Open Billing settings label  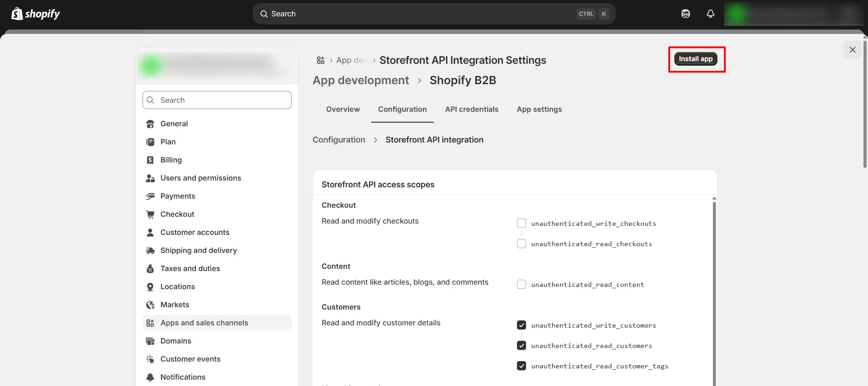click(171, 160)
